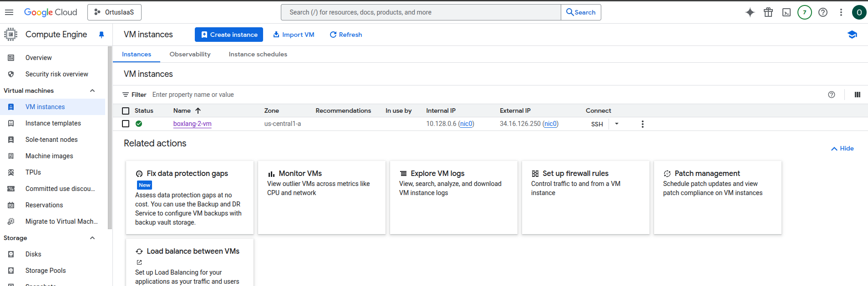868x286 pixels.
Task: Click the Migrate to Virtual Machines icon
Action: [11, 221]
